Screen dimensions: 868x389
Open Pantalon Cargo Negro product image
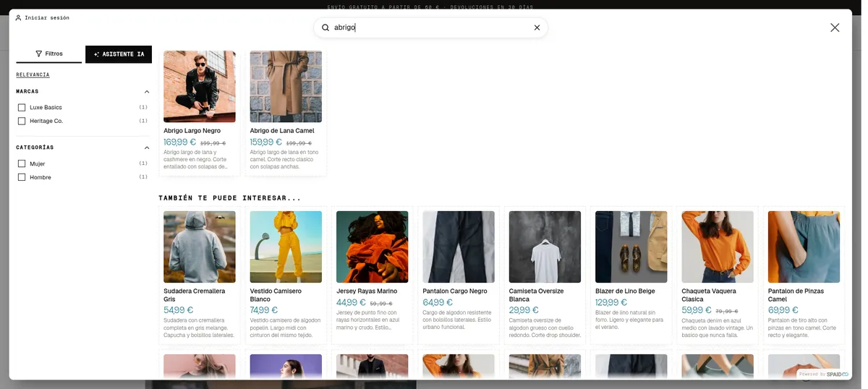(459, 247)
